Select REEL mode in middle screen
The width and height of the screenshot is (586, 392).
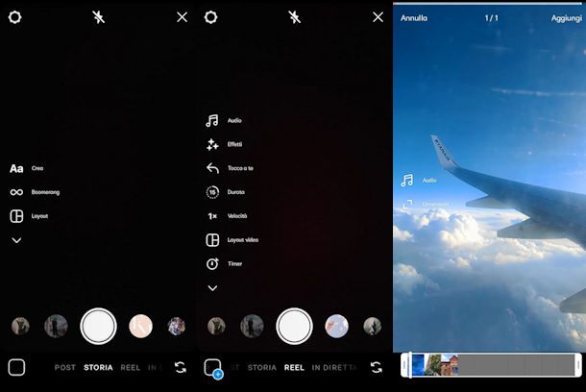(294, 368)
